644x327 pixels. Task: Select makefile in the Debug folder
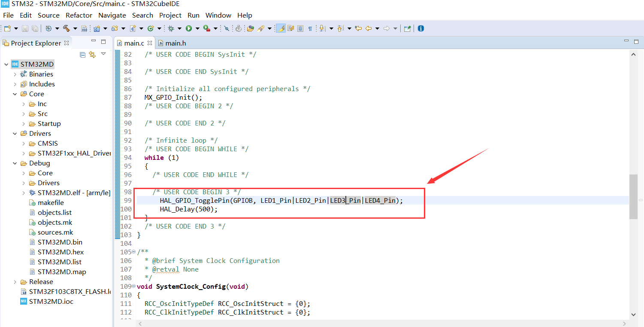click(51, 203)
